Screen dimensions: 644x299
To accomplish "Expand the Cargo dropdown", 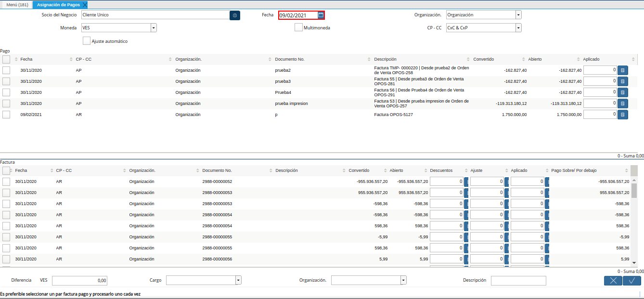I will tap(238, 280).
